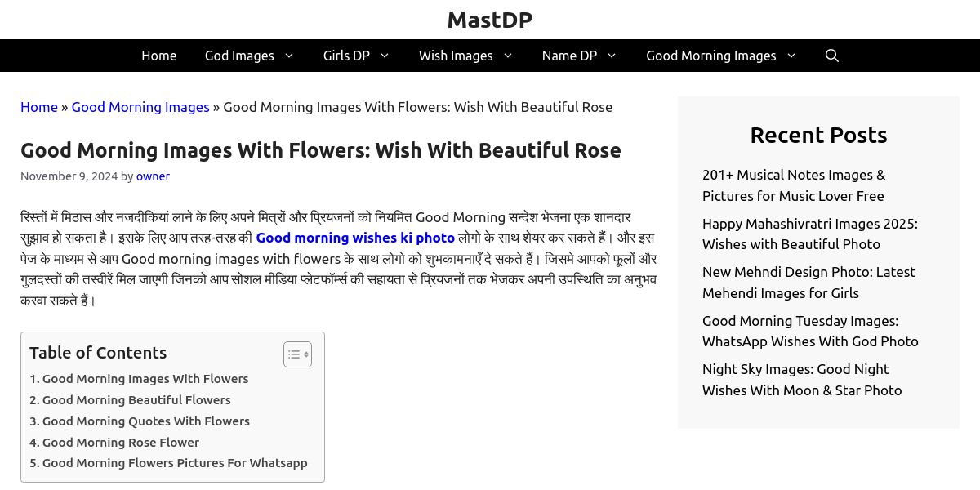Click the 'November 9, 2024' post date

point(69,176)
